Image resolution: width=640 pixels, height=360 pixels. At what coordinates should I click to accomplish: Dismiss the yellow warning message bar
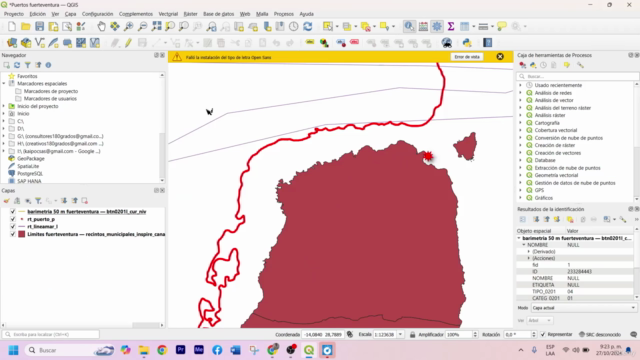click(x=500, y=57)
